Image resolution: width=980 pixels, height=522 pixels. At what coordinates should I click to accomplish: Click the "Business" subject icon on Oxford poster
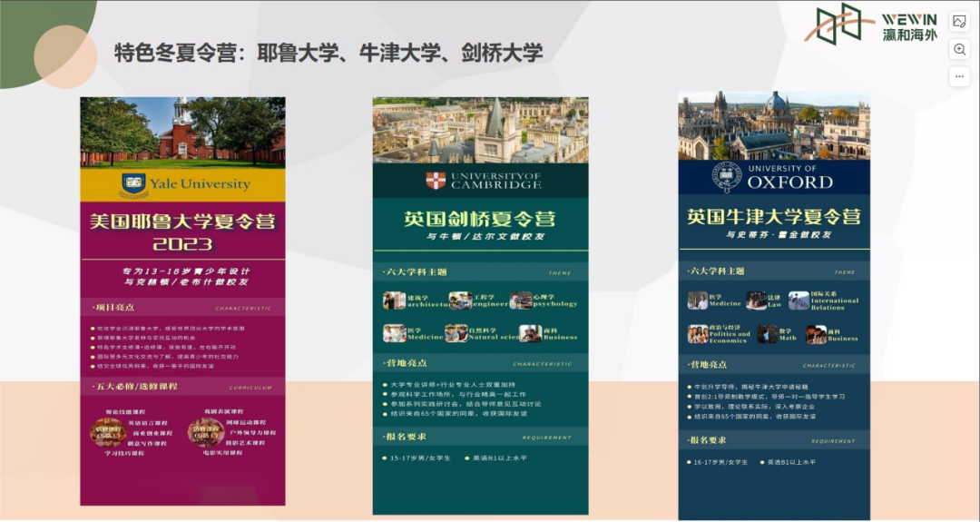(x=817, y=334)
